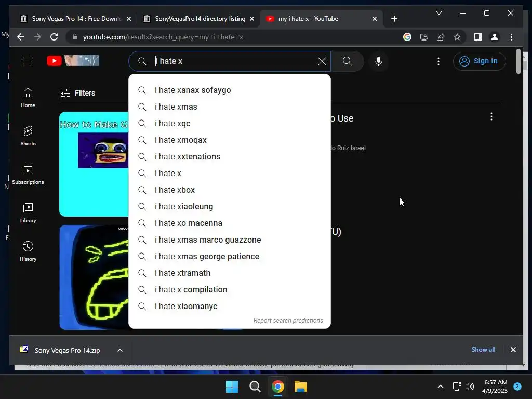Open the Chrome three-dot menu
The width and height of the screenshot is (532, 399).
(511, 37)
